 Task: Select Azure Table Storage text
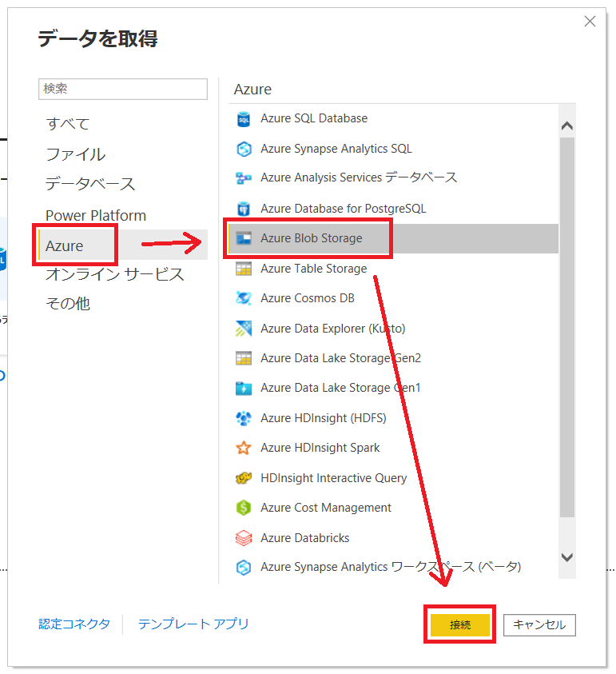314,269
